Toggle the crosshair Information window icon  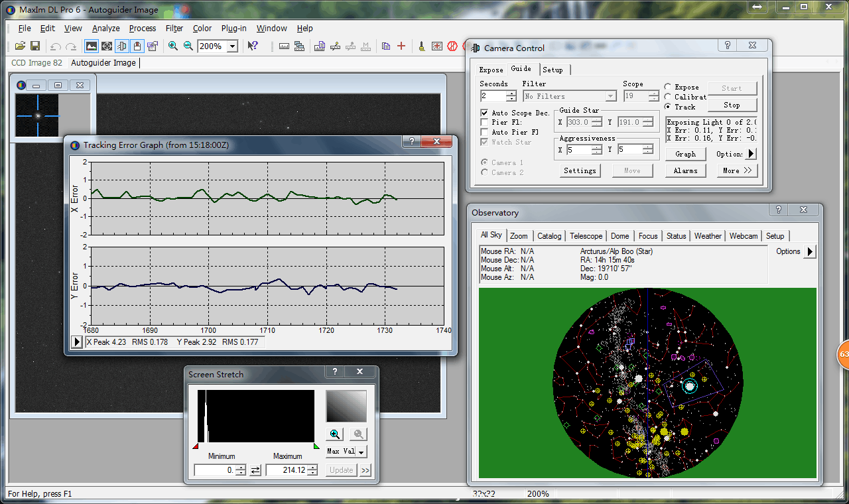(107, 46)
